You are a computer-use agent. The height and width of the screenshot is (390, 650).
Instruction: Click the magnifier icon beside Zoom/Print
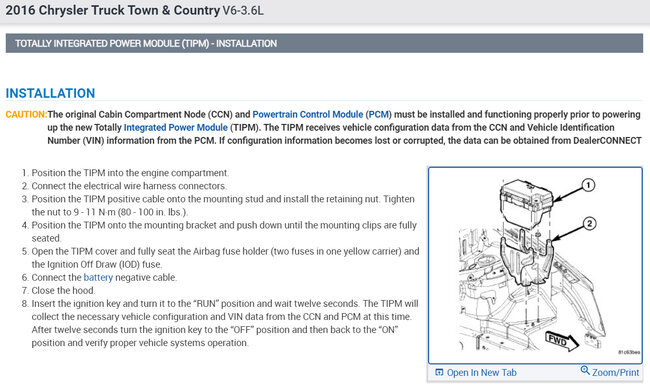coord(585,370)
